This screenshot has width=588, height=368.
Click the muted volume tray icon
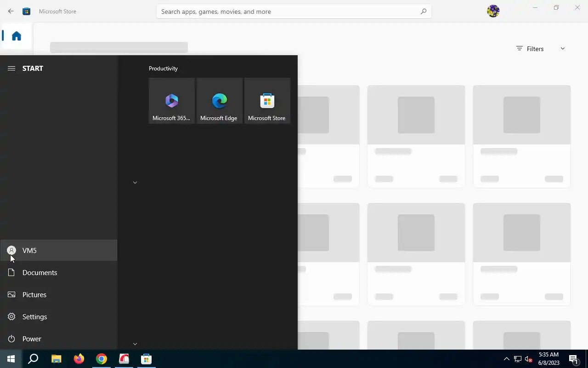point(528,359)
